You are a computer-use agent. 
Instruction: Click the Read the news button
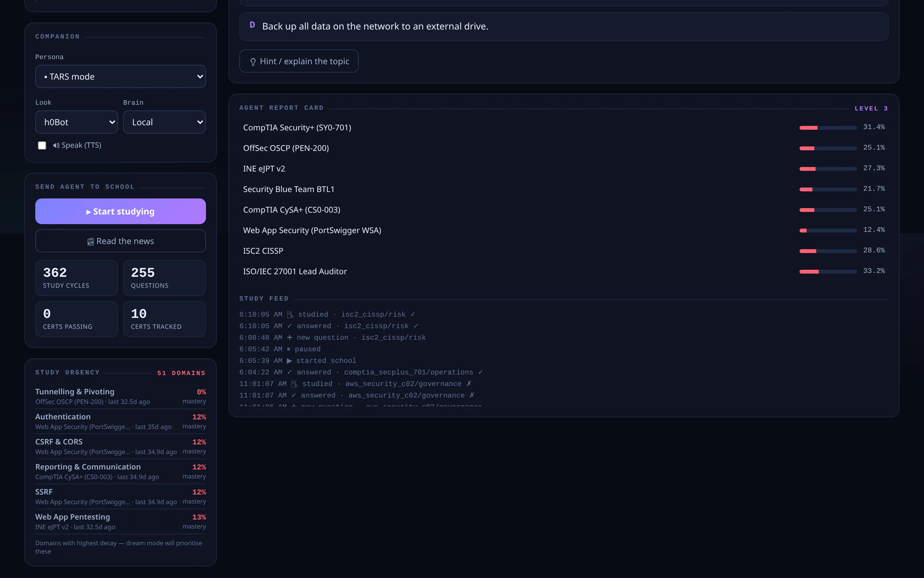[121, 241]
